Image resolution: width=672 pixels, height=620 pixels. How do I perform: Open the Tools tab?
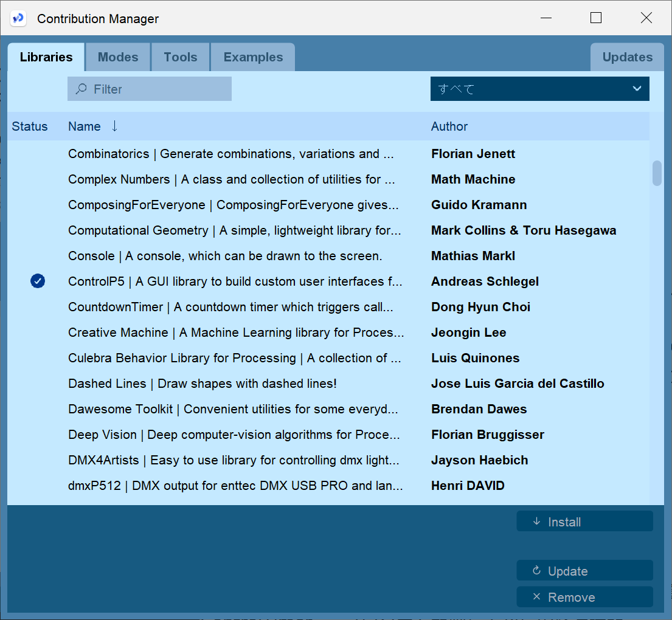pyautogui.click(x=181, y=57)
